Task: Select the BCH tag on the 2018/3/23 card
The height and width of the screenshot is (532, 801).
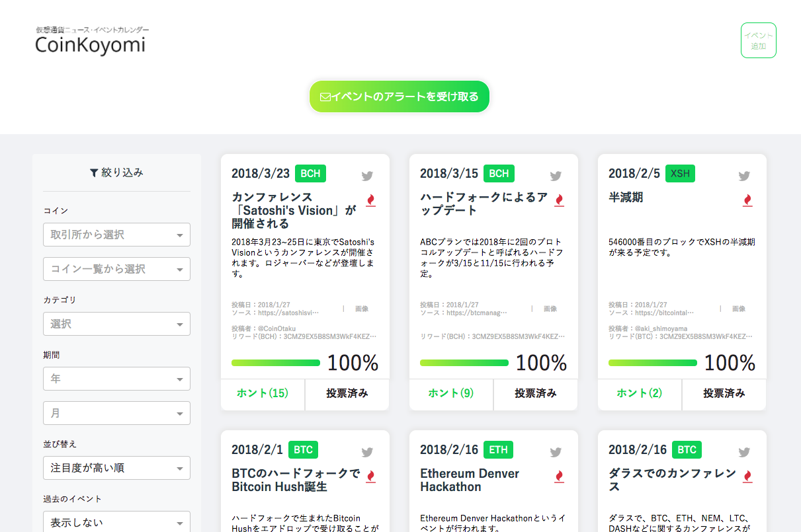Action: coord(310,173)
